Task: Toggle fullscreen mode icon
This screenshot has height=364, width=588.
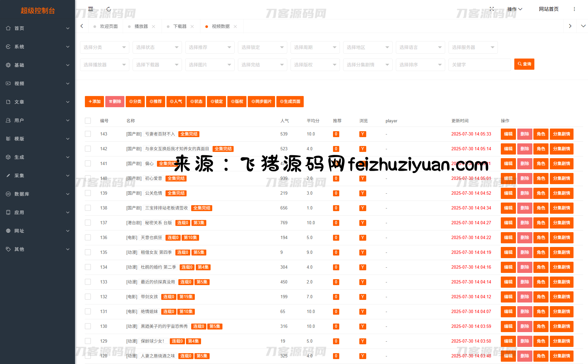Action: 492,9
